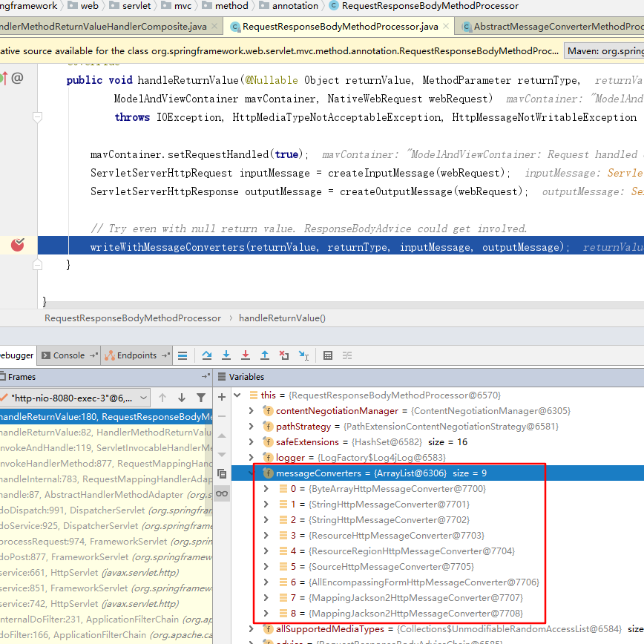Click the Run to Cursor icon

click(x=303, y=355)
